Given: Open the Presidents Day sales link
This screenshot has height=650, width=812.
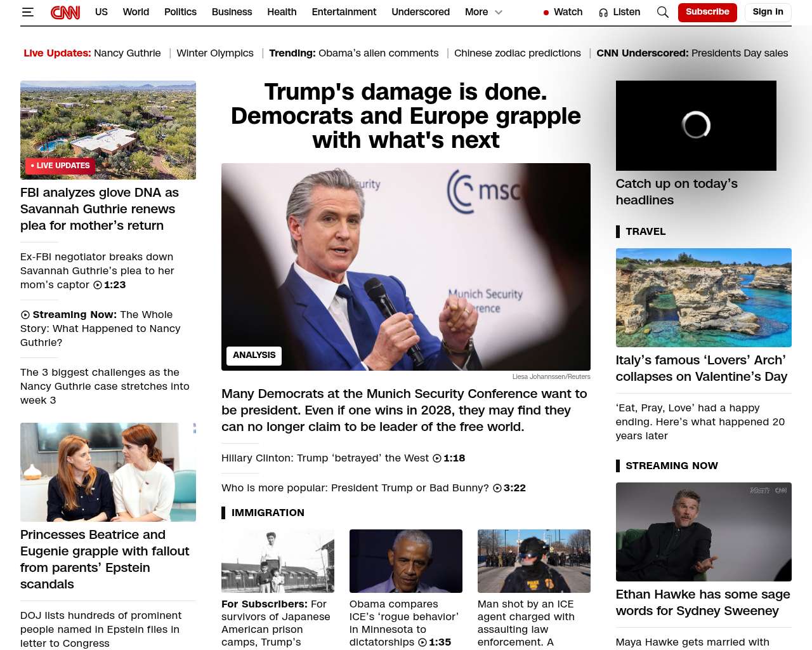Looking at the screenshot, I should tap(739, 53).
